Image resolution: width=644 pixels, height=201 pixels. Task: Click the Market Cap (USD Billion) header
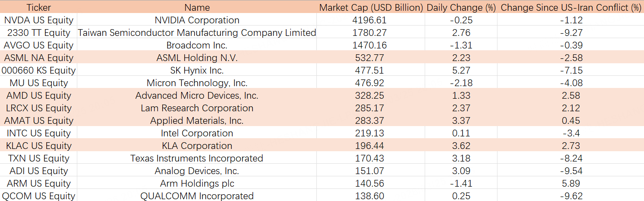coord(371,7)
